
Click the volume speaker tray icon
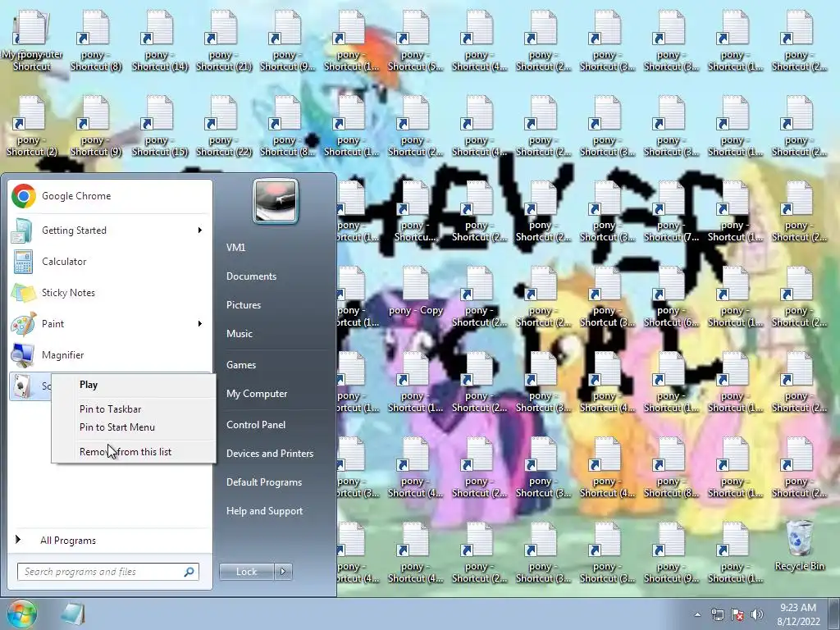pos(756,614)
